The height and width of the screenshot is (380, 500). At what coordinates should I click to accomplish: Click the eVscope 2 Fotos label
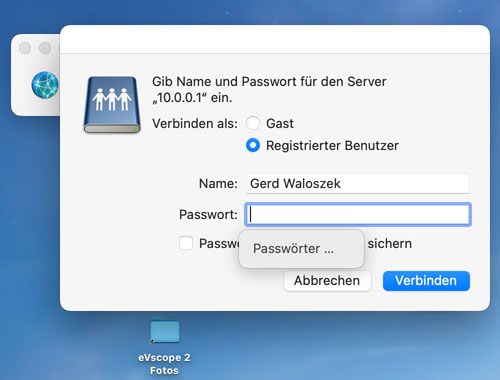pos(164,364)
